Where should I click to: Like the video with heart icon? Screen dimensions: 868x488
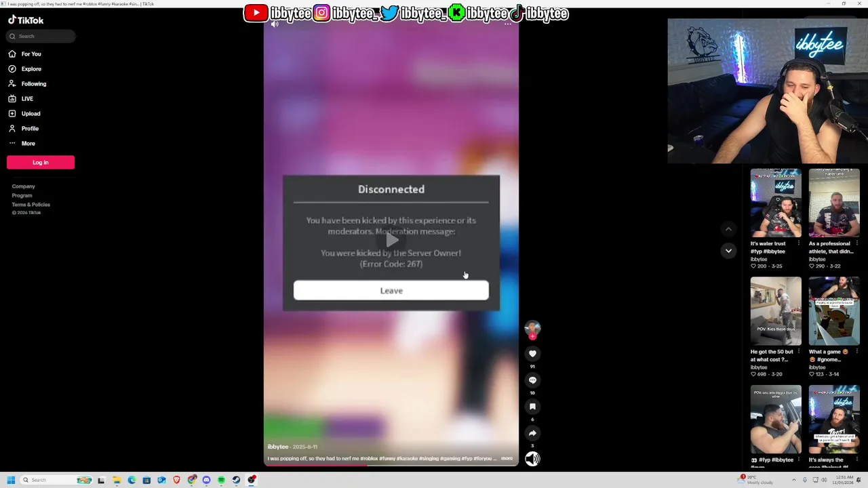(532, 353)
